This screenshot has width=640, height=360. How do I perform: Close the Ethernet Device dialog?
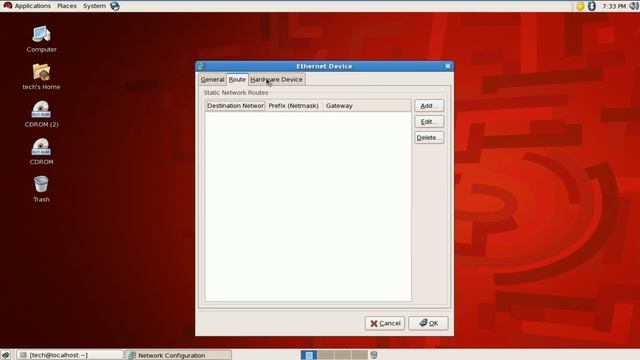(x=448, y=66)
